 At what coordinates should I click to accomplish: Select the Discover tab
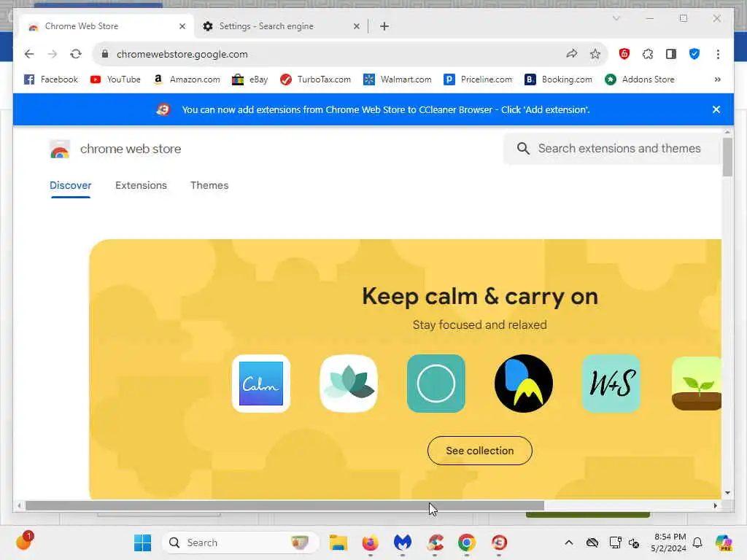coord(71,185)
